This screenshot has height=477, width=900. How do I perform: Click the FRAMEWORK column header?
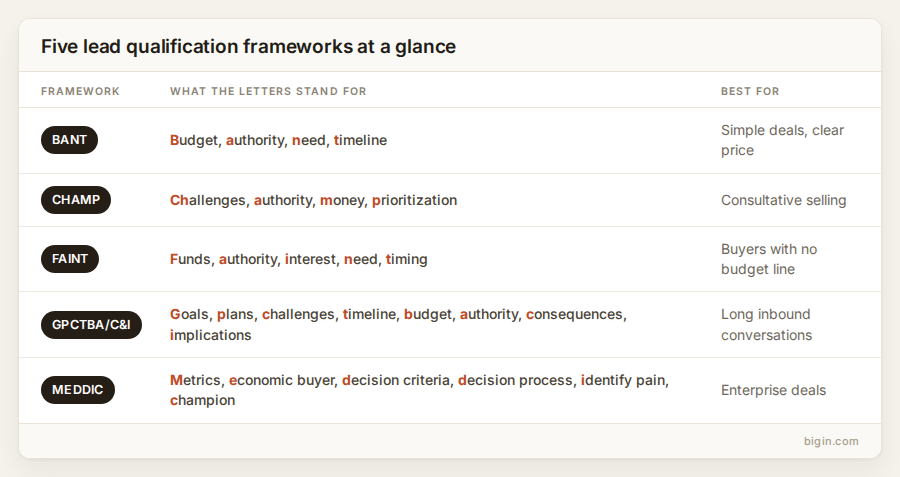[x=80, y=91]
